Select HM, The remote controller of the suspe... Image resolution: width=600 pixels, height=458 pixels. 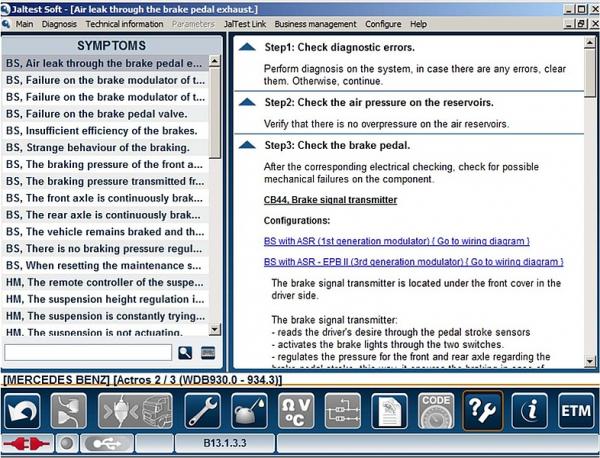pyautogui.click(x=105, y=282)
